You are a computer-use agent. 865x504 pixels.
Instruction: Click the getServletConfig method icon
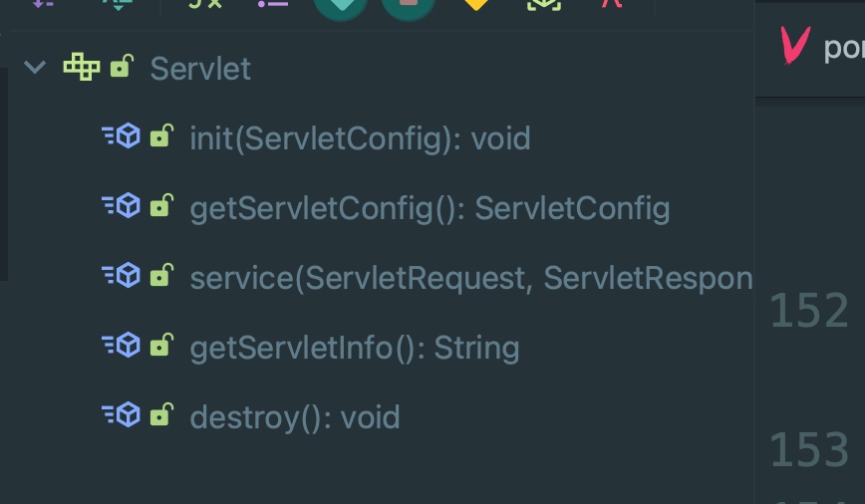click(x=121, y=206)
